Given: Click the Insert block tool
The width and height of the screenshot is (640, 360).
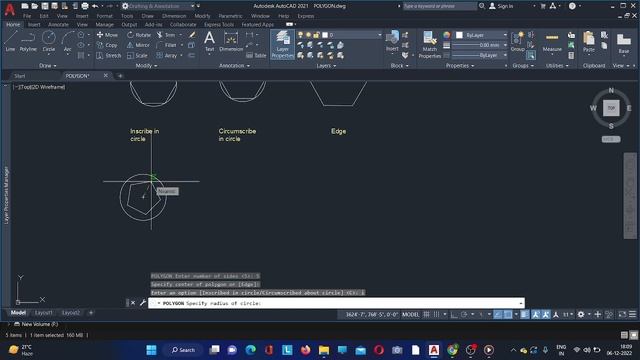Looking at the screenshot, I should 392,41.
